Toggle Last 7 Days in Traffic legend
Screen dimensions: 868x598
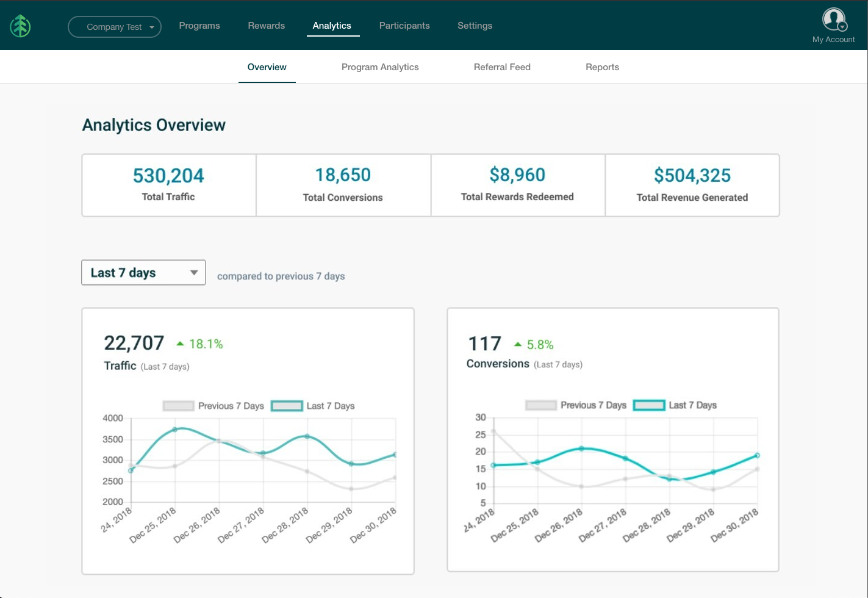313,406
